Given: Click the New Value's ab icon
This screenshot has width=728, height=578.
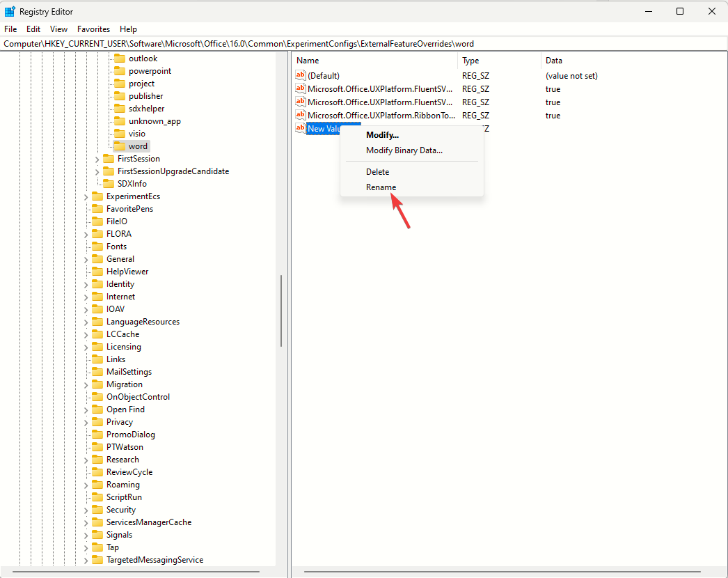Looking at the screenshot, I should 300,128.
